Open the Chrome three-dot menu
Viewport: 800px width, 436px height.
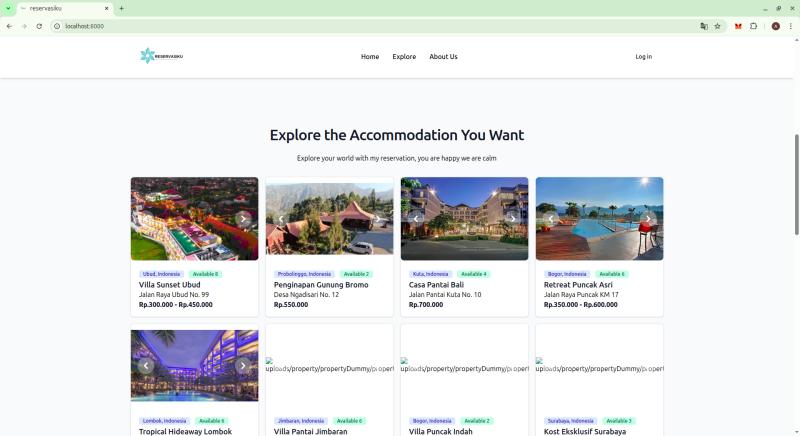click(x=790, y=26)
